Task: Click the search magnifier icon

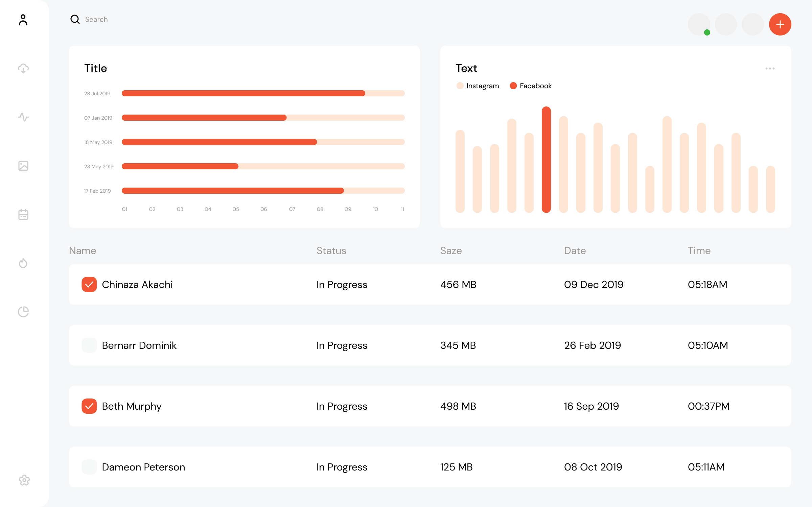Action: pyautogui.click(x=75, y=19)
